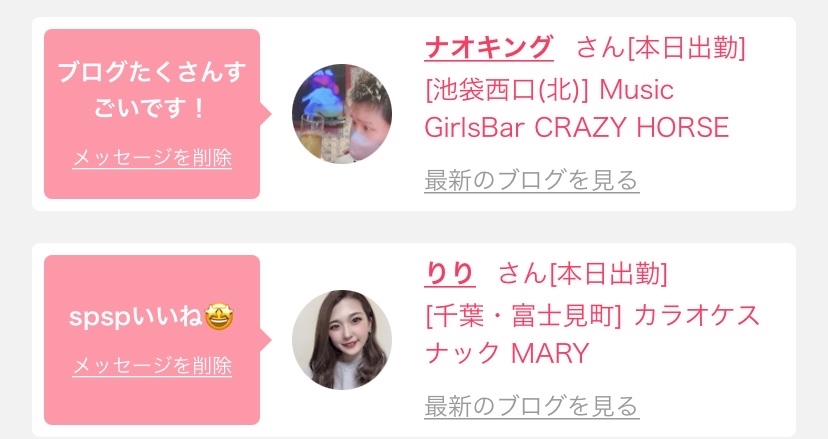Open りり's profile name link
Viewport: 828px width, 439px height.
tap(450, 274)
